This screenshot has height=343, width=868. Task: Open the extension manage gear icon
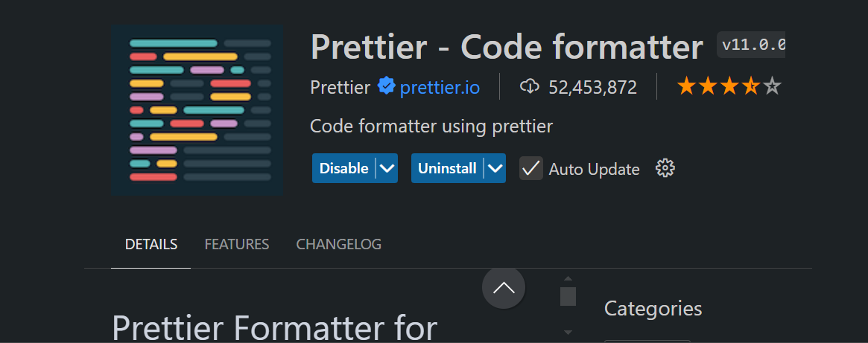(665, 168)
